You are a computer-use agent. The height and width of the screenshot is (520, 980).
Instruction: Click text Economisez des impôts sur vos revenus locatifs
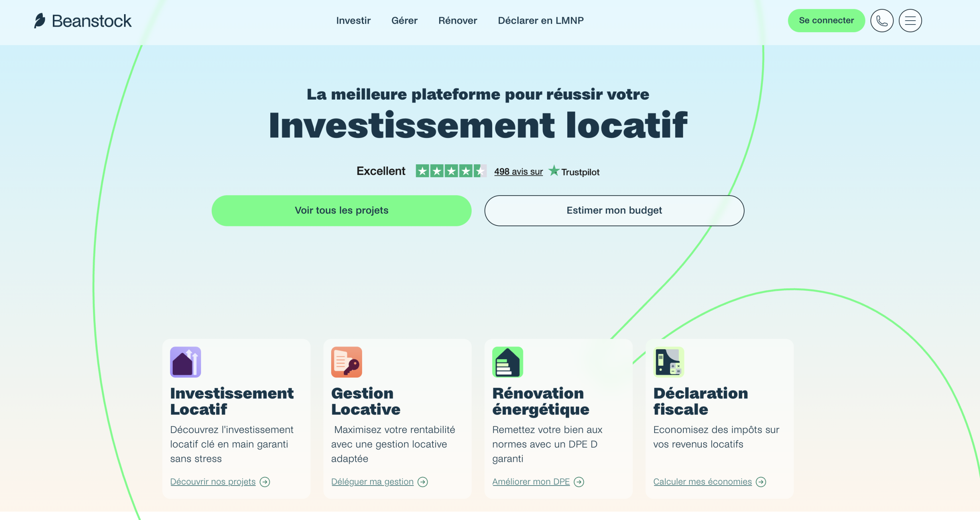coord(716,437)
